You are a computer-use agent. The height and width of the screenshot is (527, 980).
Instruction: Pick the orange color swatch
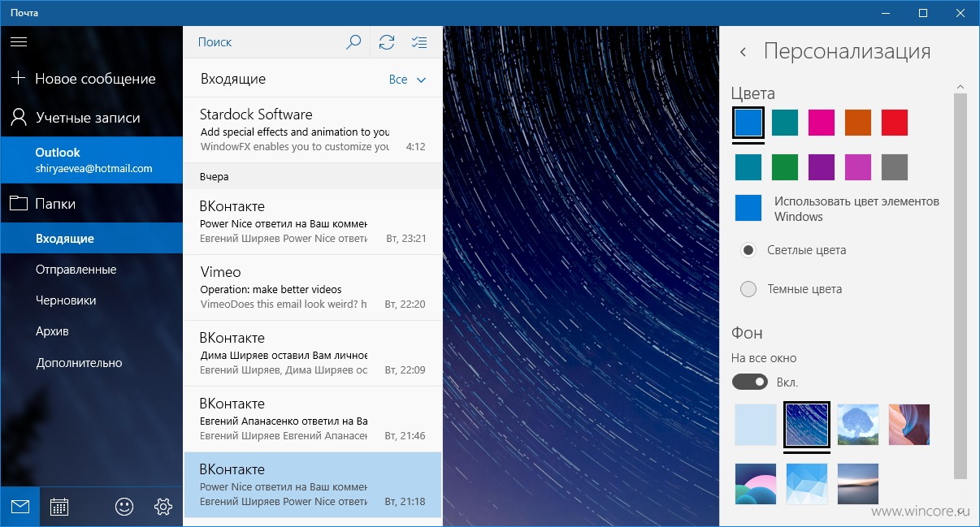coord(858,123)
